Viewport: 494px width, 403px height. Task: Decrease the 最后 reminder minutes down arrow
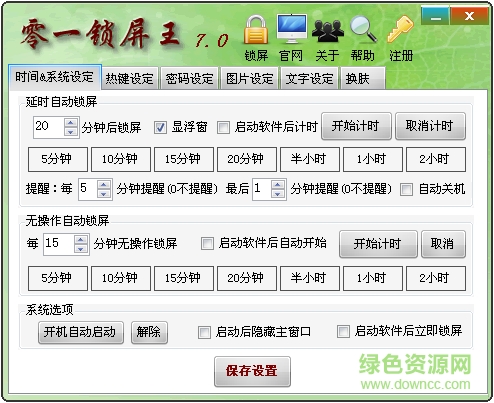pyautogui.click(x=278, y=194)
